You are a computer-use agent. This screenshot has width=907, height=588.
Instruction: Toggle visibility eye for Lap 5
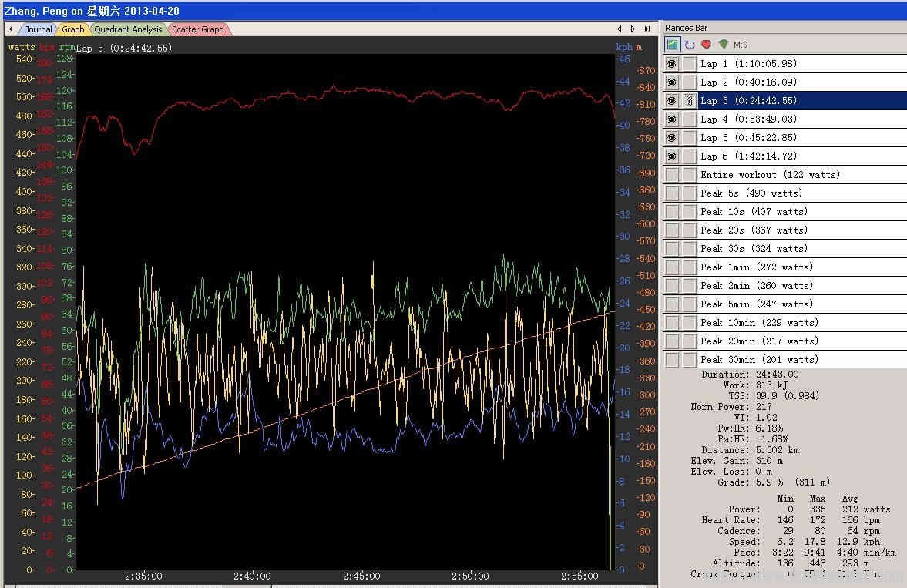pyautogui.click(x=672, y=138)
